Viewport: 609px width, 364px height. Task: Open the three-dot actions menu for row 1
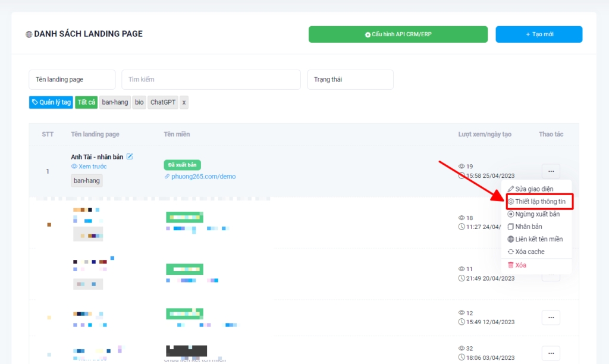551,171
